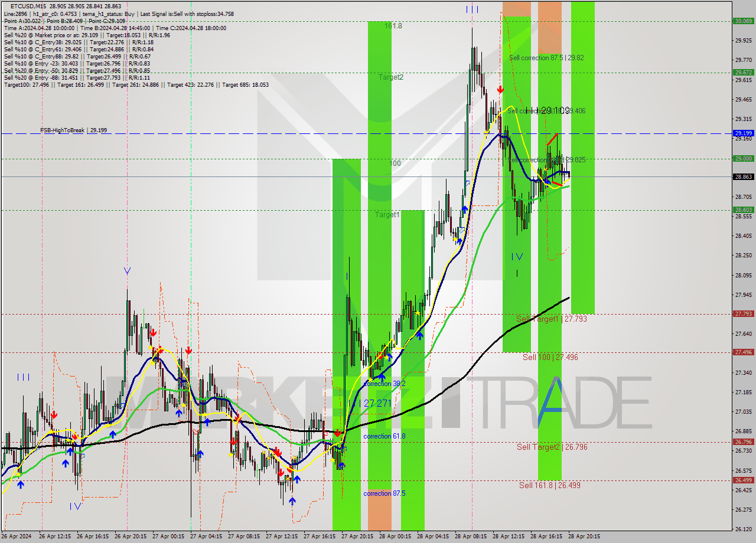Click the red 26.499 price axis tag

click(743, 480)
